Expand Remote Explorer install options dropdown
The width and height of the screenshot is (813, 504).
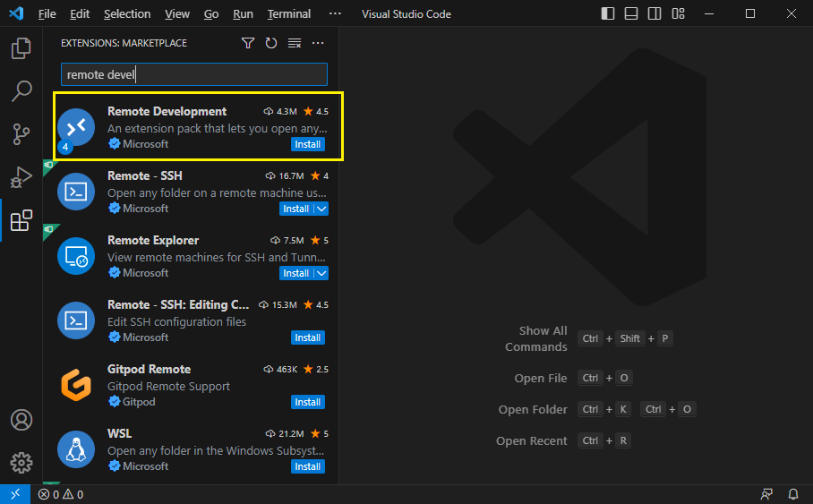click(321, 273)
